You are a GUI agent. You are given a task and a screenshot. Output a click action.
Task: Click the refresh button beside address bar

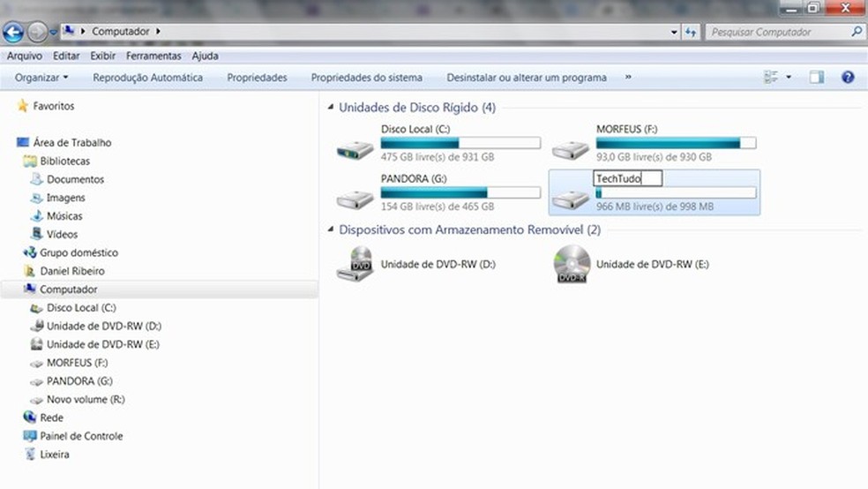[691, 32]
